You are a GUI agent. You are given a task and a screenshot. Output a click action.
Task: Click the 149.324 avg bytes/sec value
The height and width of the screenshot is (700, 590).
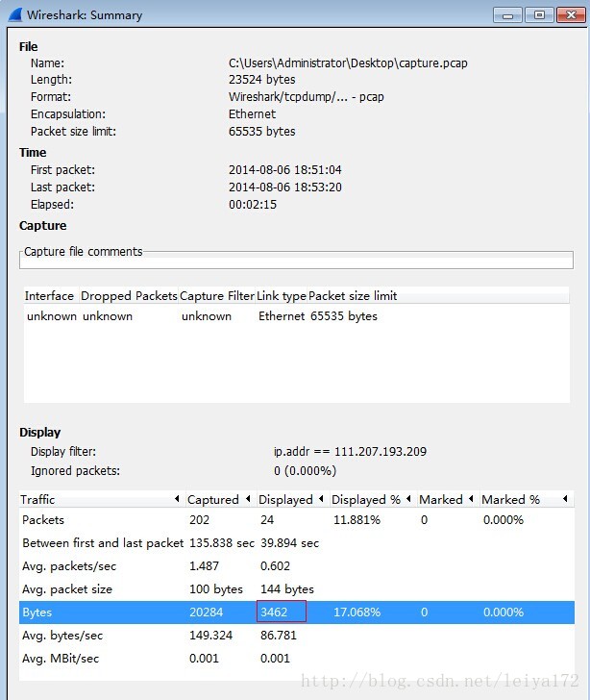coord(211,636)
